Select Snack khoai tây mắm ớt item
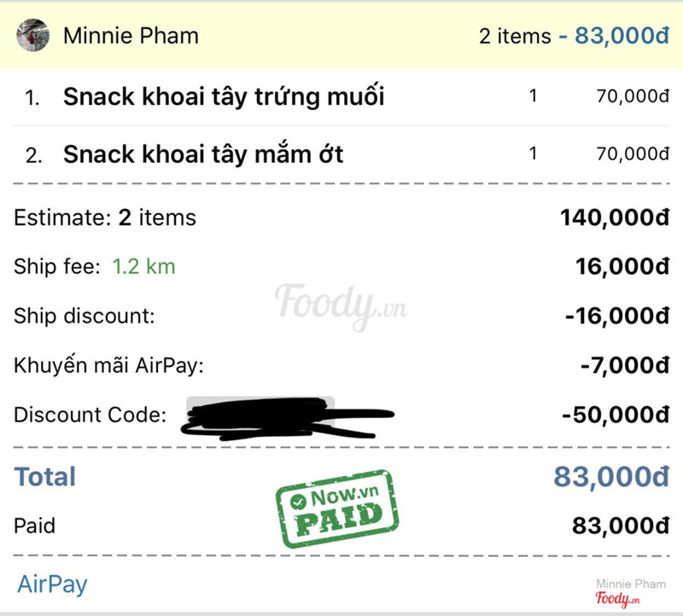Image resolution: width=683 pixels, height=616 pixels. pyautogui.click(x=203, y=154)
